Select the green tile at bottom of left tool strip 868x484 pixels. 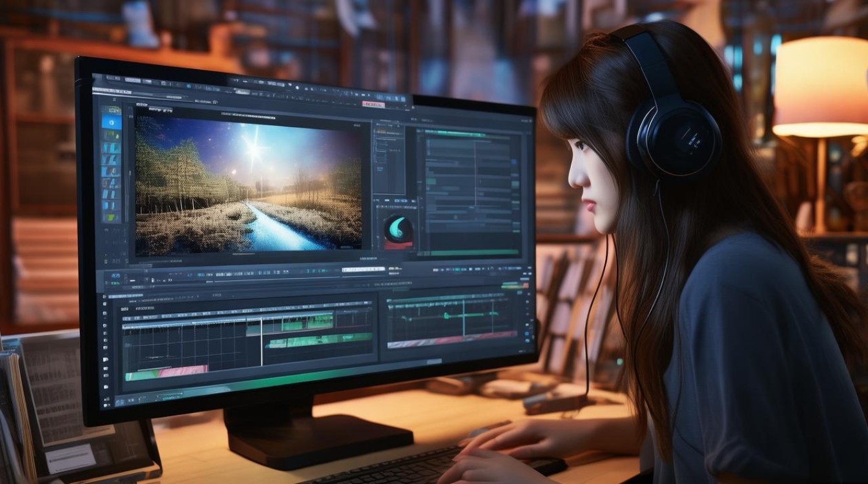click(x=110, y=217)
